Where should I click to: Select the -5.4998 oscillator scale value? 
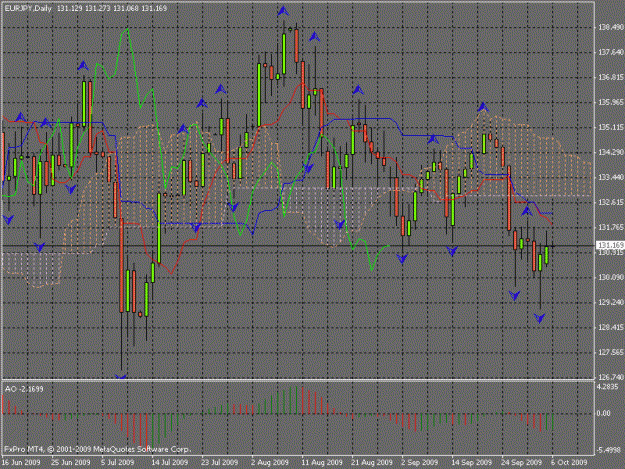[609, 450]
